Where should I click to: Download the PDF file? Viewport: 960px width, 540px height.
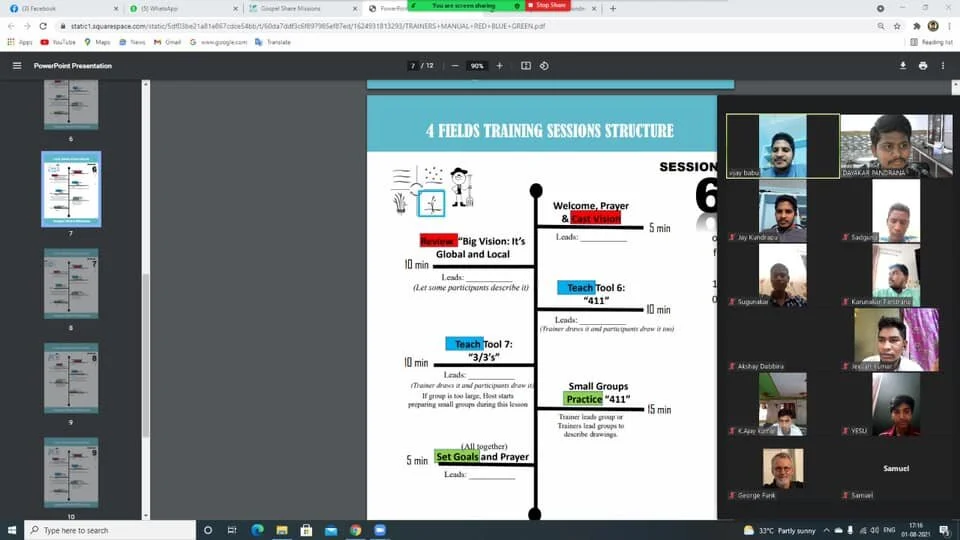tap(902, 66)
